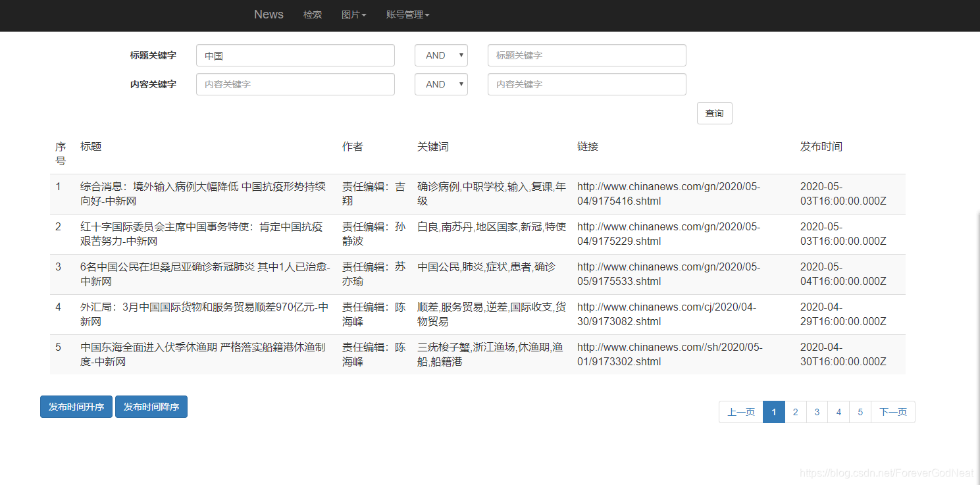Click the 作者 column header
This screenshot has height=485, width=980.
353,146
